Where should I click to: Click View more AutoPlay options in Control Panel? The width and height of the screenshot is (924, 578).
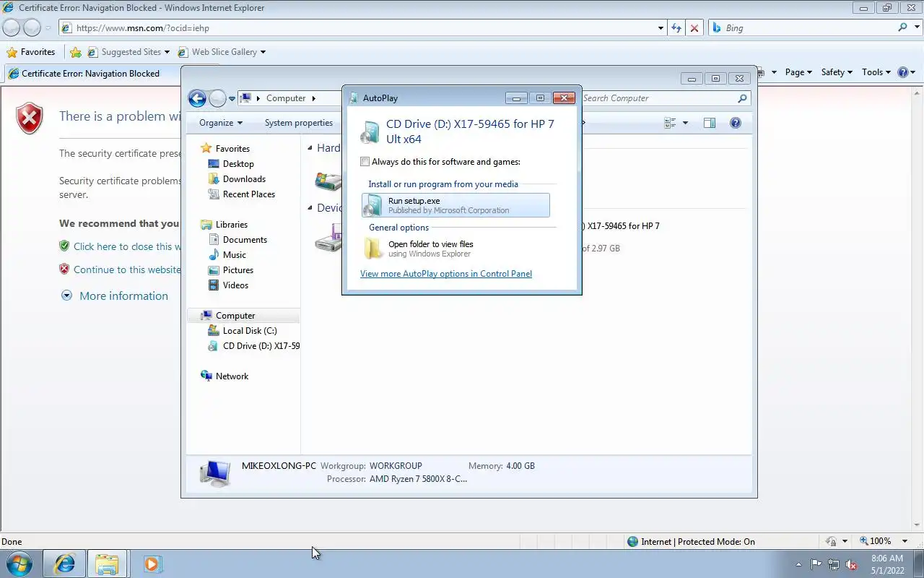(446, 273)
